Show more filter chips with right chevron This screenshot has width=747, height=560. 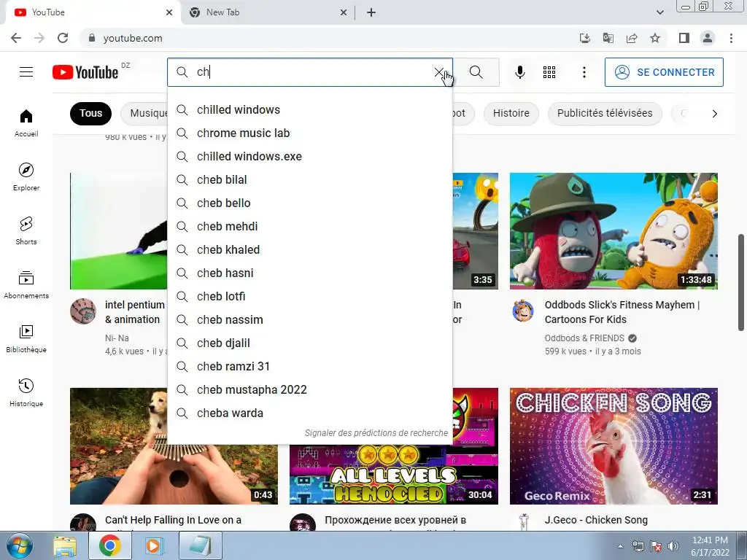pyautogui.click(x=714, y=113)
